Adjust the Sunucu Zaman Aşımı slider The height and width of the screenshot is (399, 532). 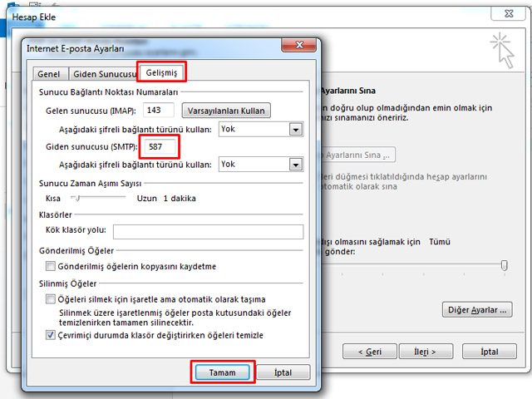point(76,198)
